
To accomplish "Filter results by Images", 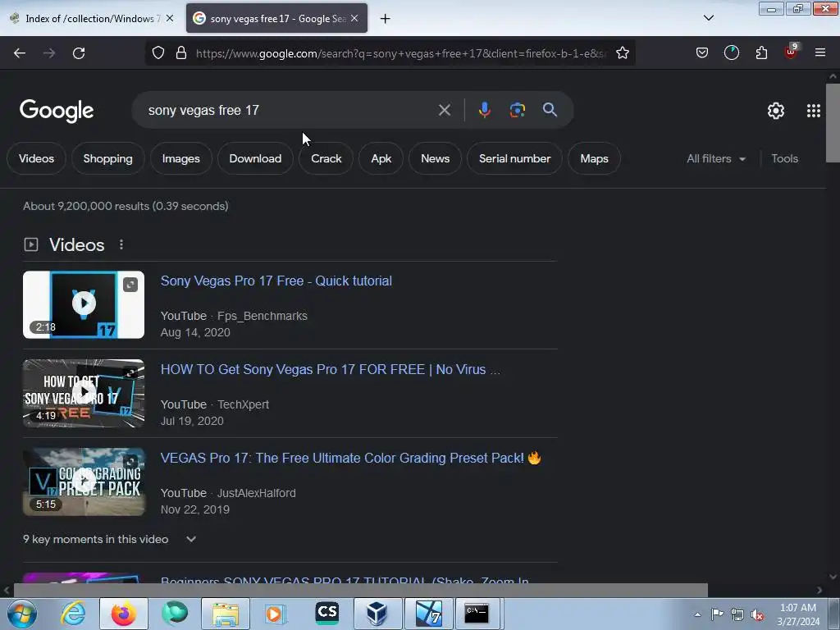I will (181, 158).
